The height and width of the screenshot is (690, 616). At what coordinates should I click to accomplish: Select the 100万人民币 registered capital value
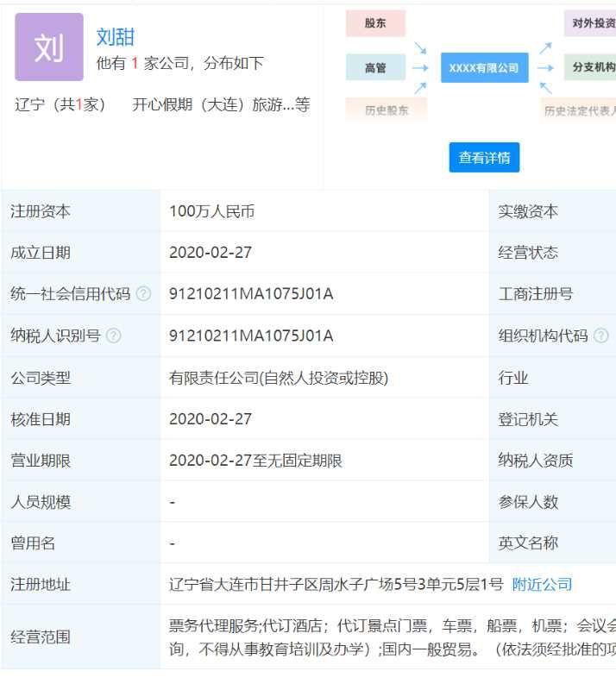211,211
